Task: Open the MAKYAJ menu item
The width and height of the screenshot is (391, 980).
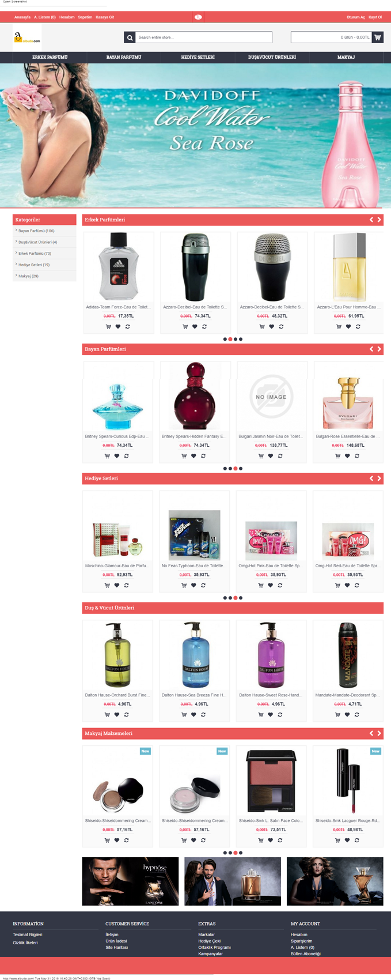Action: coord(346,57)
